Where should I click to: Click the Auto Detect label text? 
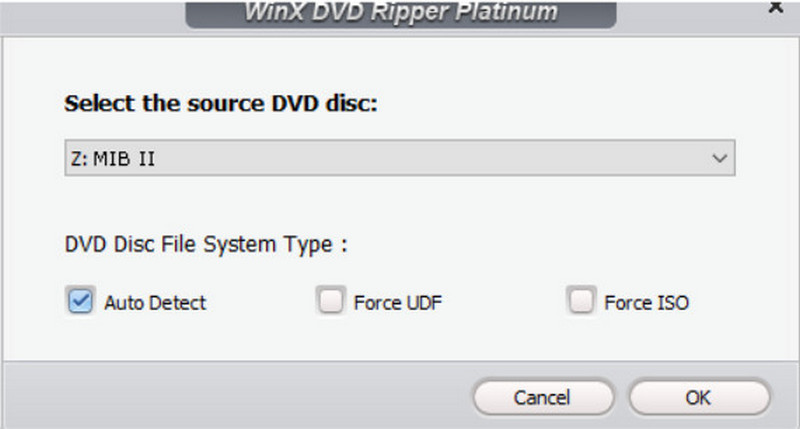pos(155,302)
